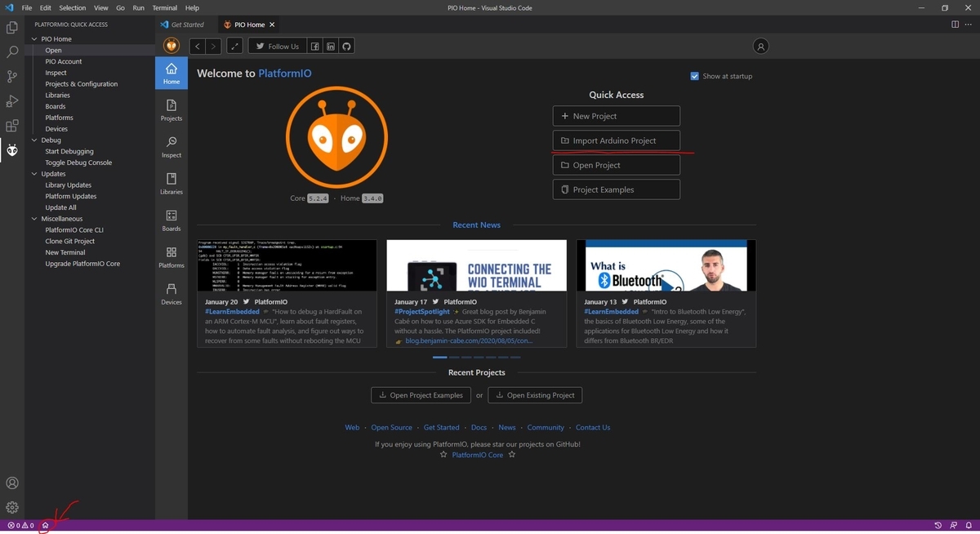Uncheck Show at startup checkbox

(694, 76)
